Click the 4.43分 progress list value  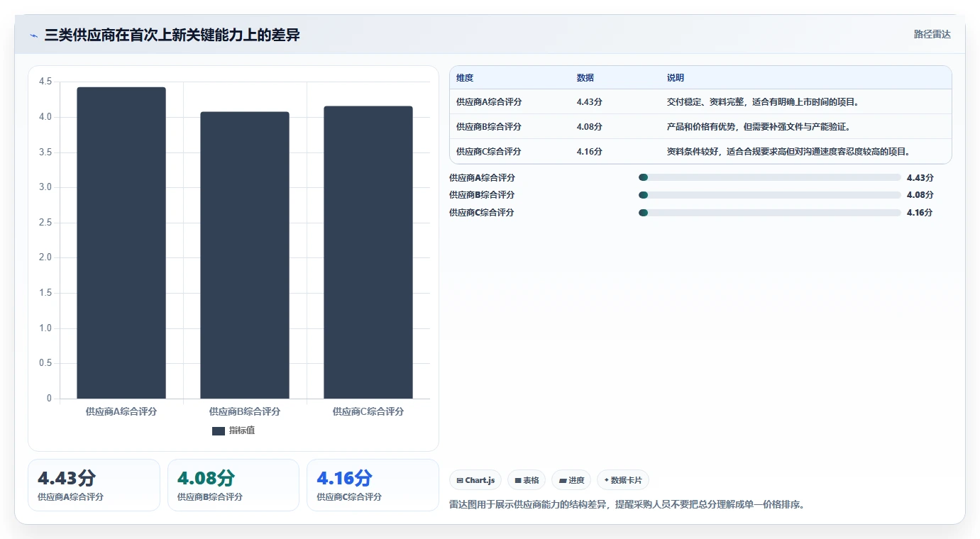920,178
